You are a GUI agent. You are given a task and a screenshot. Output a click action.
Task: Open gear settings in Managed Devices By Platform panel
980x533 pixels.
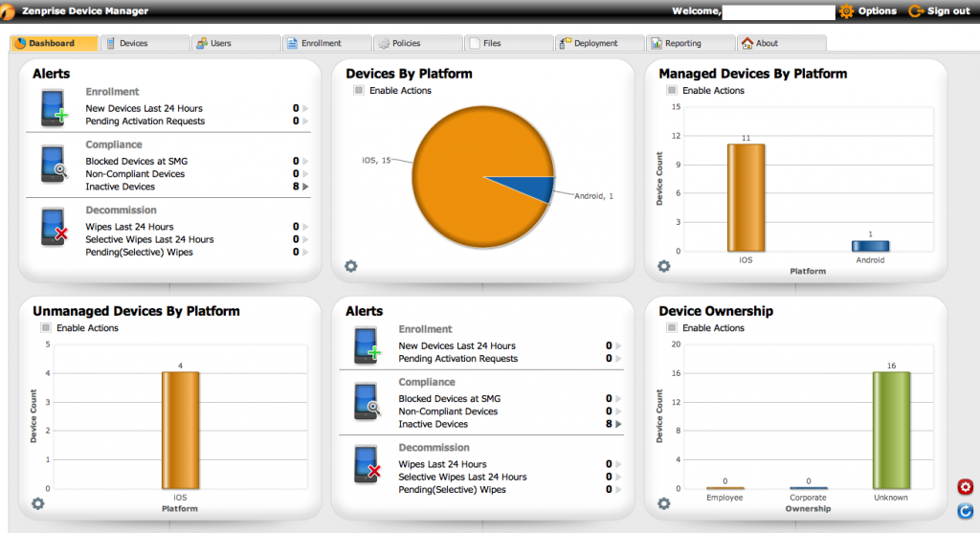coord(663,266)
